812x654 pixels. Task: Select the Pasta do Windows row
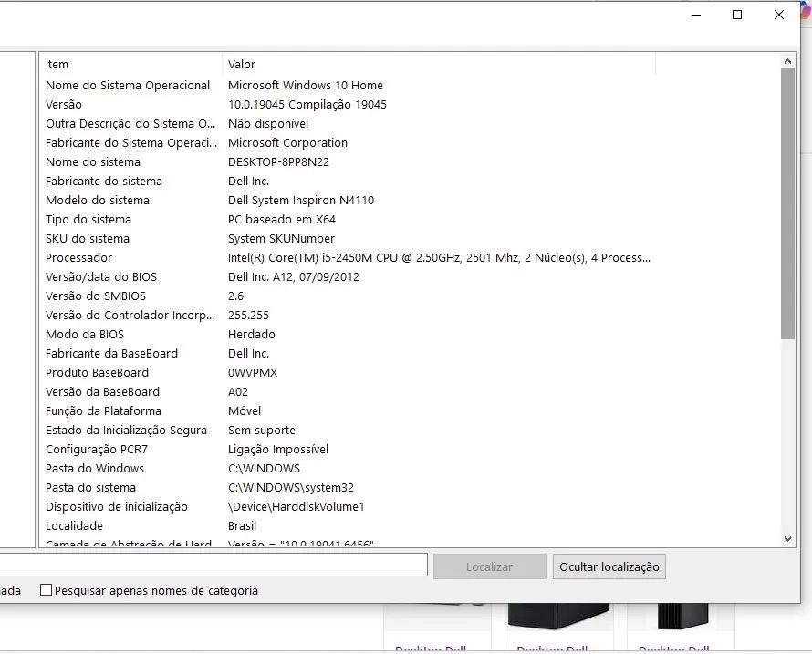347,468
